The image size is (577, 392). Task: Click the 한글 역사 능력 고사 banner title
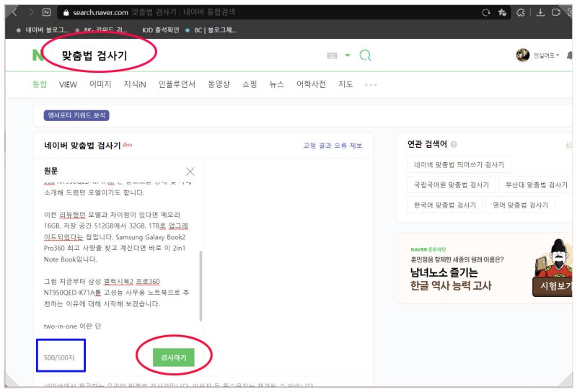click(x=451, y=286)
